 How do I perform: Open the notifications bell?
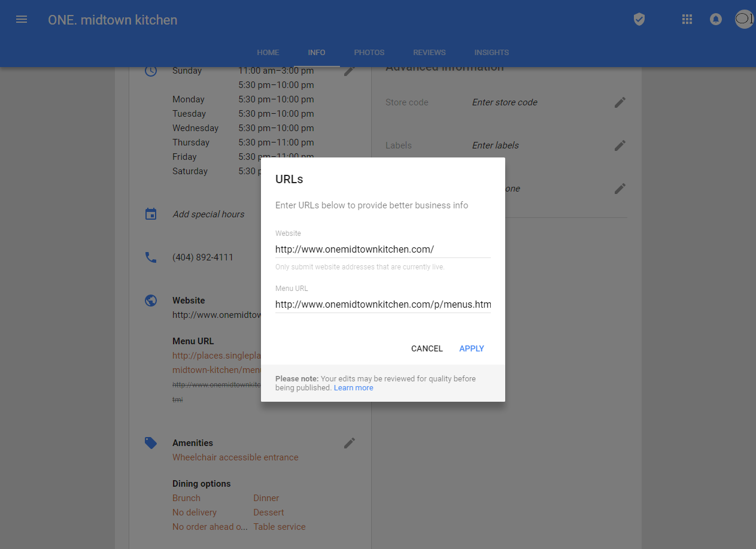(715, 19)
